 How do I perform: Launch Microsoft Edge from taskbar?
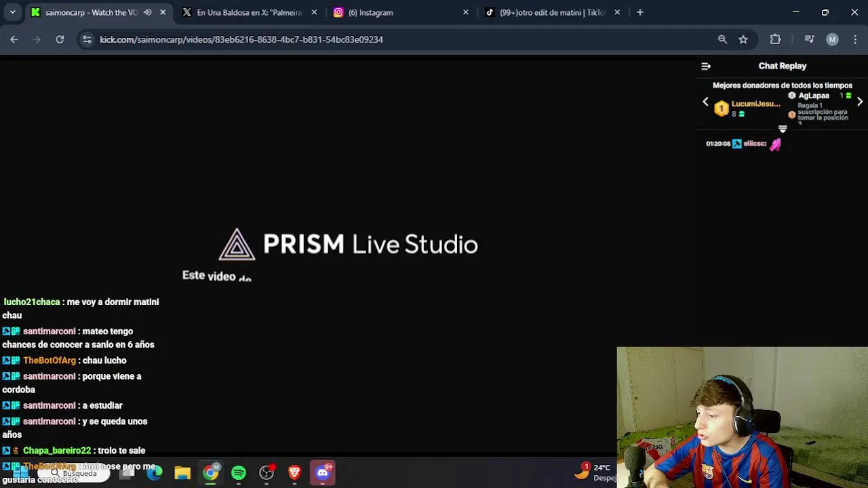tap(155, 473)
